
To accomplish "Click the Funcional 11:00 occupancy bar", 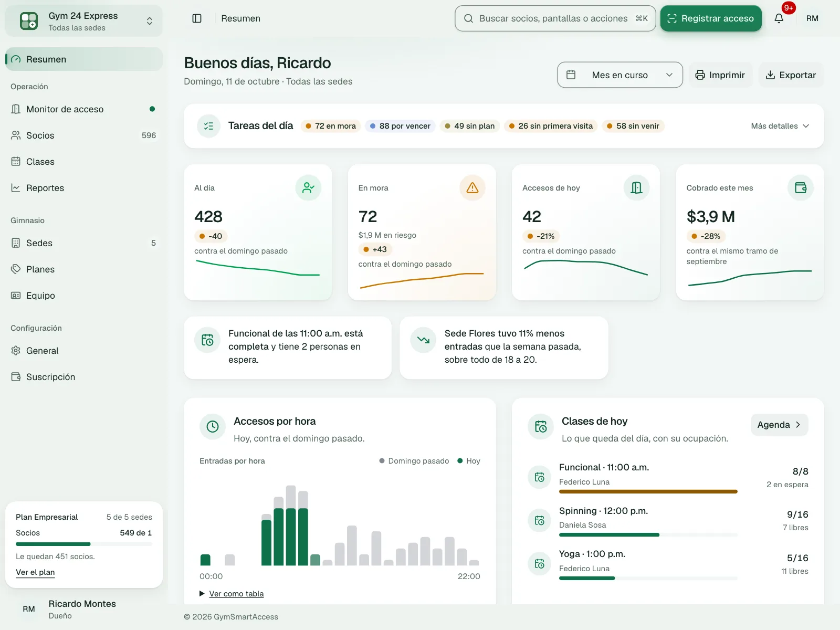I will 648,492.
